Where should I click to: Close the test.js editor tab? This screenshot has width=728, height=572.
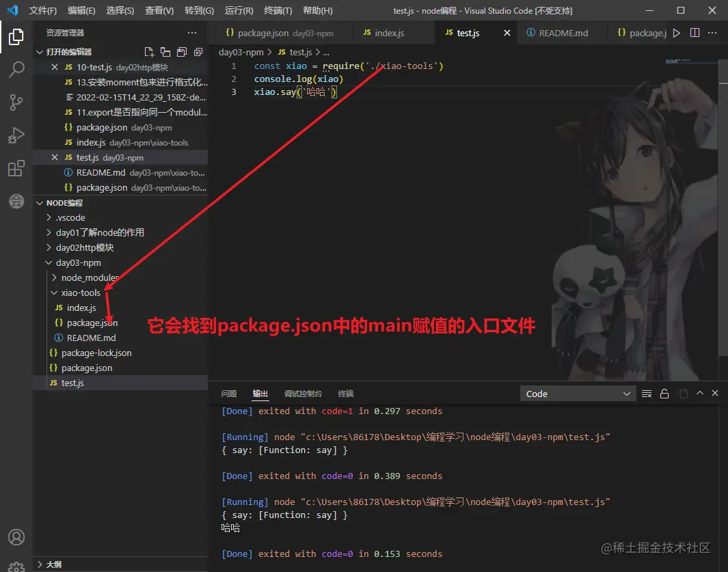tap(507, 33)
